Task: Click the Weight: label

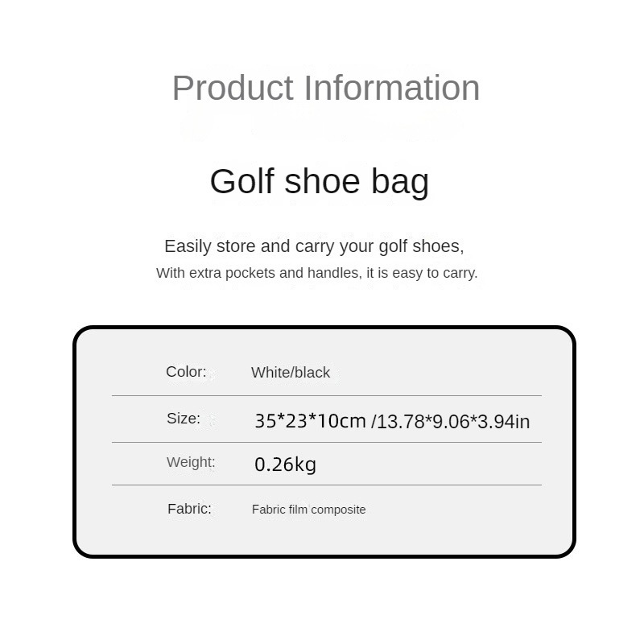Action: pos(191,462)
